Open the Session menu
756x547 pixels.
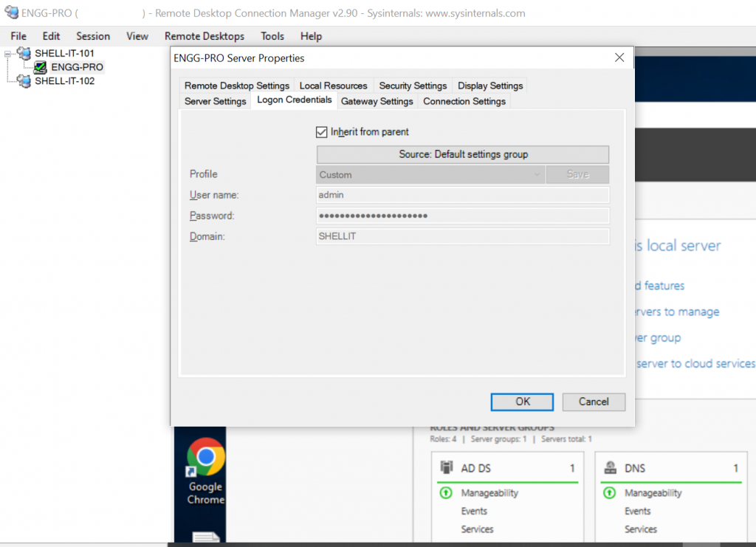click(93, 36)
